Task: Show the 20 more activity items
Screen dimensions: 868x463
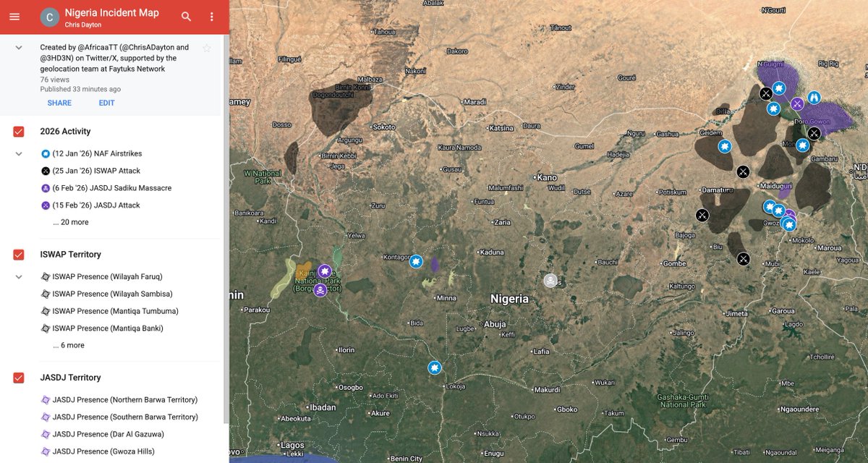Action: [71, 222]
